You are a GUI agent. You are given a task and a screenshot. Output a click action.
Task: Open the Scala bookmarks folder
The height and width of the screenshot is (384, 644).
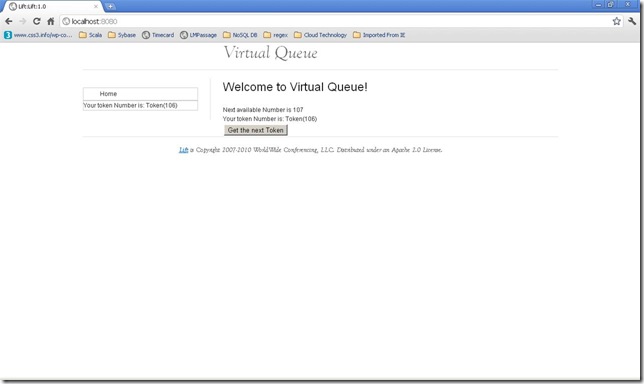click(x=90, y=35)
